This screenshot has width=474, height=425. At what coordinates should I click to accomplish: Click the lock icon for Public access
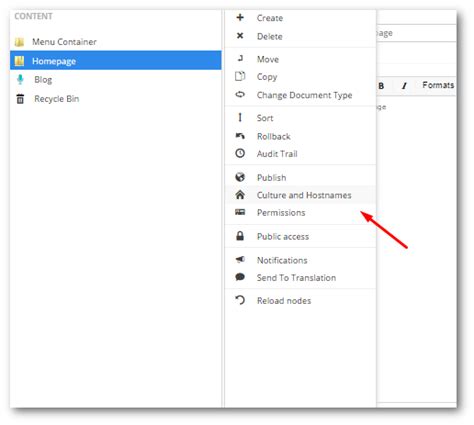pos(240,236)
